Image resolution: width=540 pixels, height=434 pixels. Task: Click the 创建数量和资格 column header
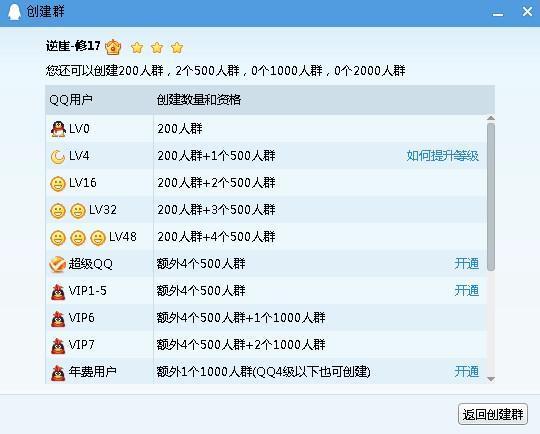pos(199,100)
